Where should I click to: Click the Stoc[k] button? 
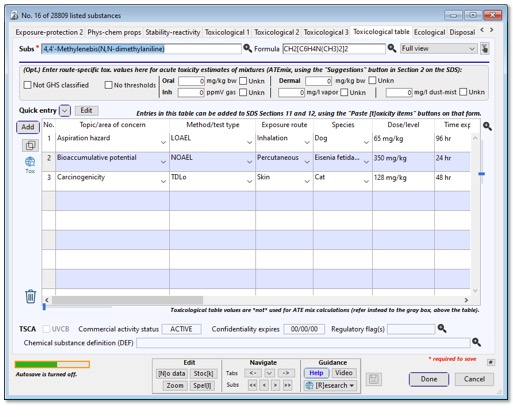[203, 374]
